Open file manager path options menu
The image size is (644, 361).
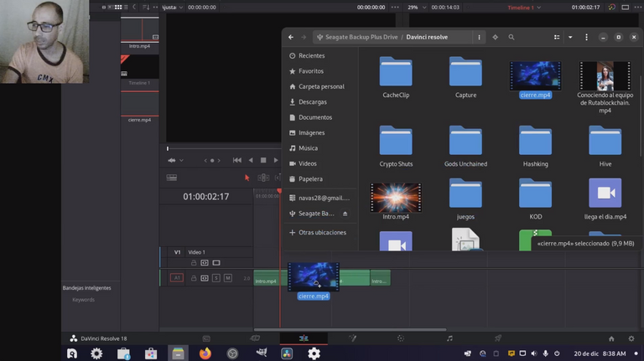click(x=479, y=38)
